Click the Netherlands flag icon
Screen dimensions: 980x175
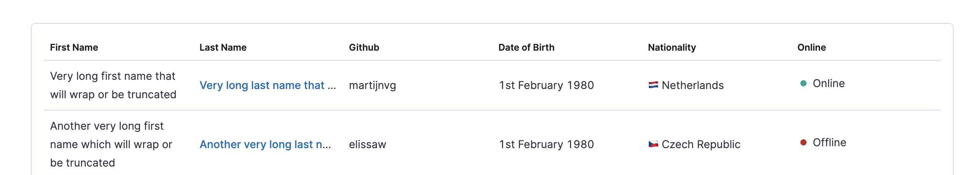pyautogui.click(x=653, y=85)
